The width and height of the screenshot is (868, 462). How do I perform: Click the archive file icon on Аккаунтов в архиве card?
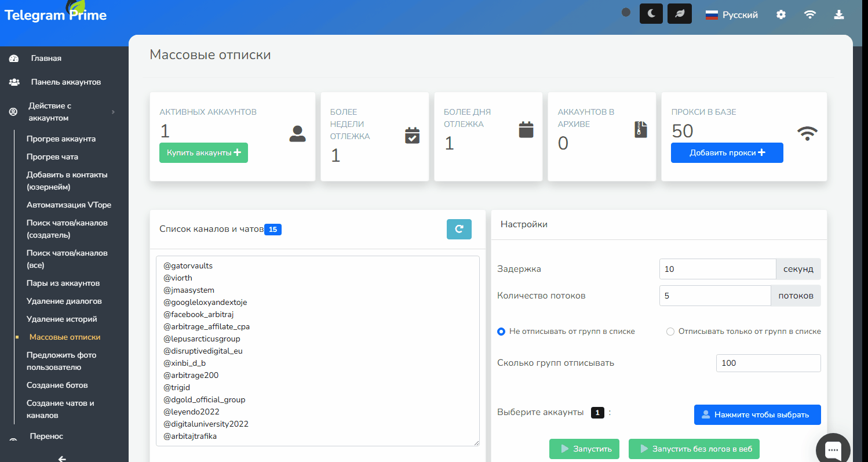point(640,129)
